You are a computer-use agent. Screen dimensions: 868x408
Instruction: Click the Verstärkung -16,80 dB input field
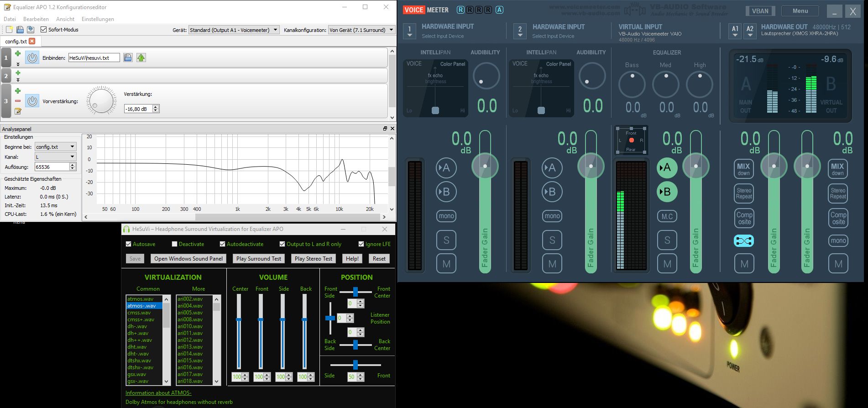[138, 109]
